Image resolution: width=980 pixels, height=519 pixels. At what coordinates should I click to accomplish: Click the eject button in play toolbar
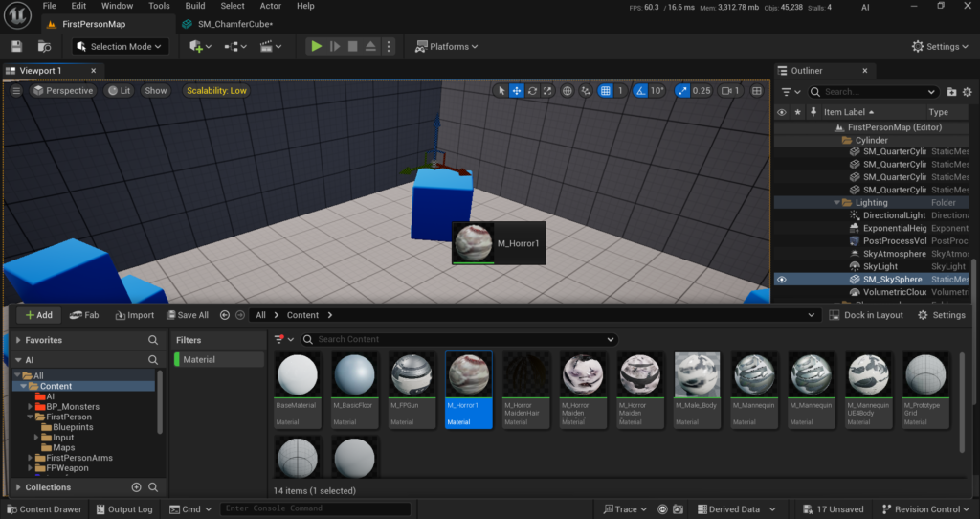[370, 46]
